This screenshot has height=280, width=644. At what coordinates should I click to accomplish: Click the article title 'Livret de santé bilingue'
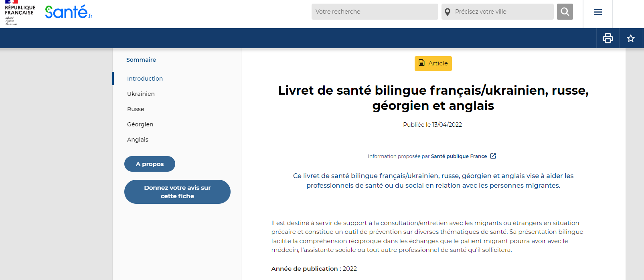(433, 98)
